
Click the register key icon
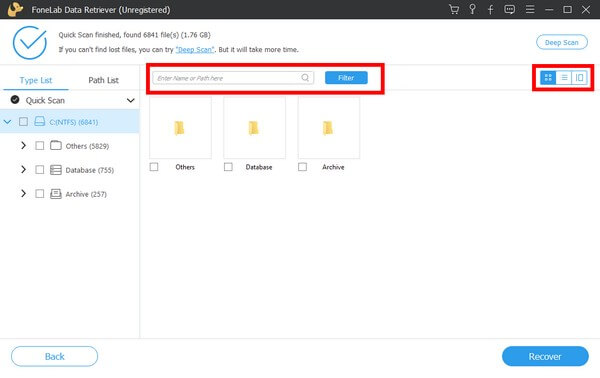click(473, 10)
